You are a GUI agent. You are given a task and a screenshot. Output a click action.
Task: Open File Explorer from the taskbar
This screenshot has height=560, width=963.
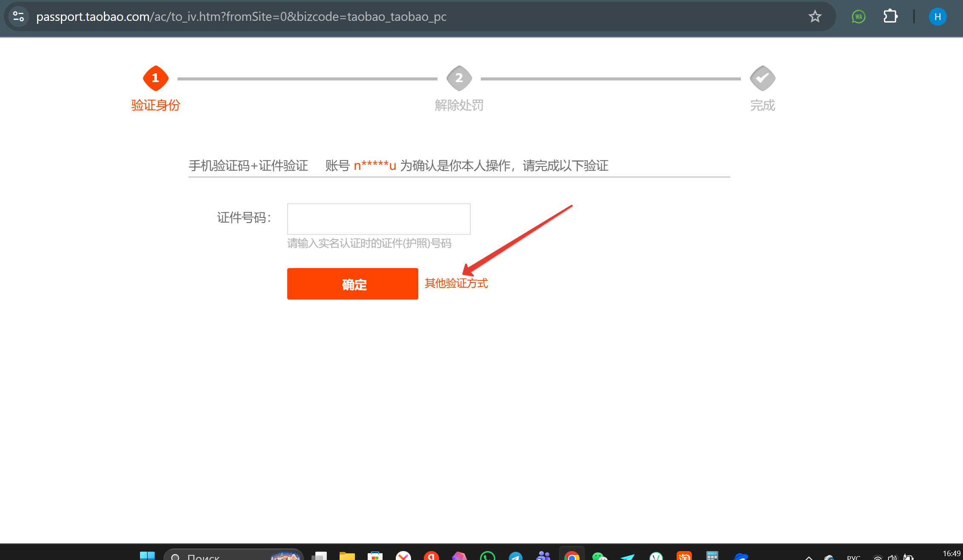347,556
